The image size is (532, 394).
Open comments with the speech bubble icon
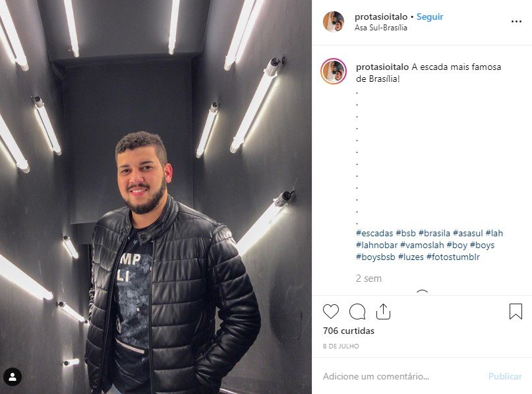[357, 312]
